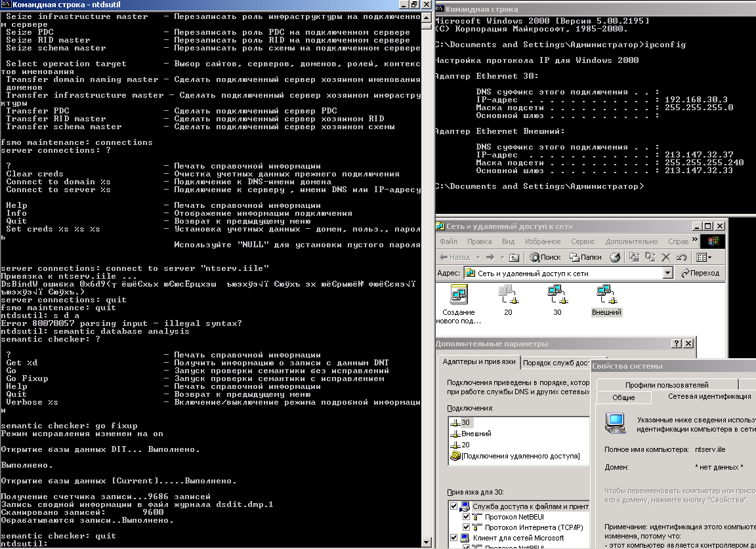Click the Forward arrow toolbar icon

point(490,257)
